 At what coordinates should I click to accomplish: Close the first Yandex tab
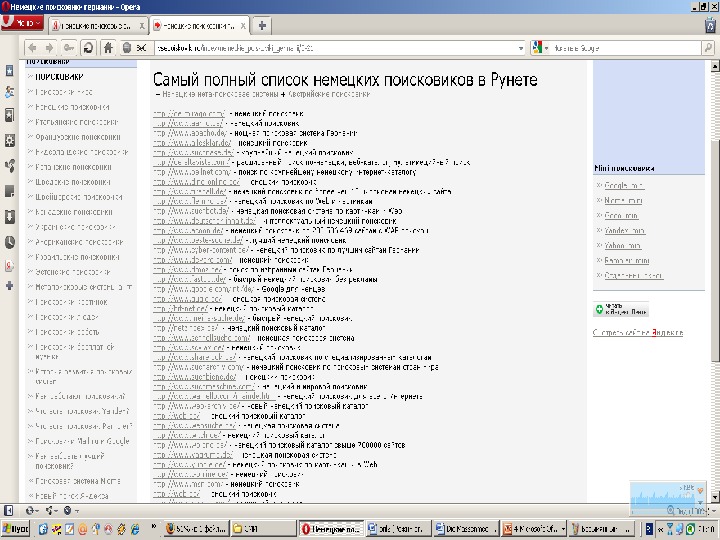(142, 26)
